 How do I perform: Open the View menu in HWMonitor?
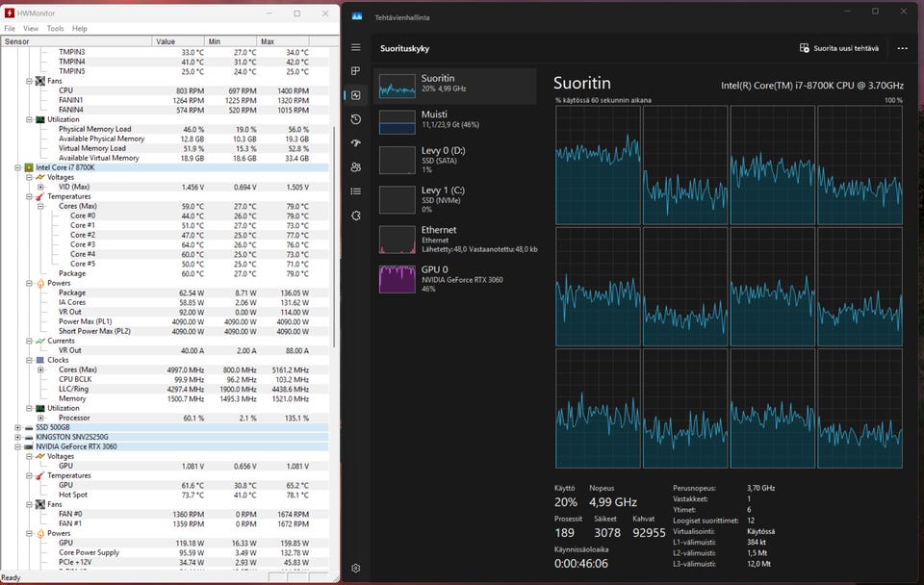coord(31,29)
